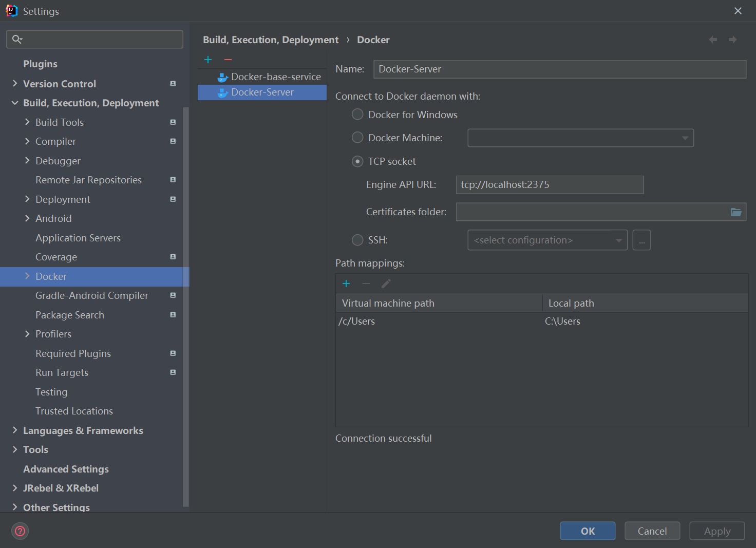Open Plugins settings page
756x548 pixels.
40,64
